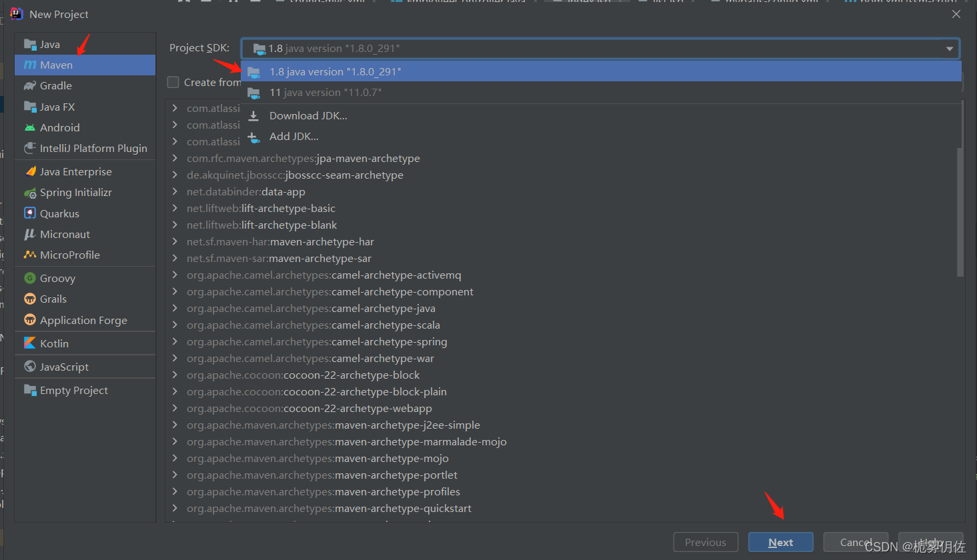Click the Gradle elephant icon
The width and height of the screenshot is (977, 560).
[x=30, y=86]
